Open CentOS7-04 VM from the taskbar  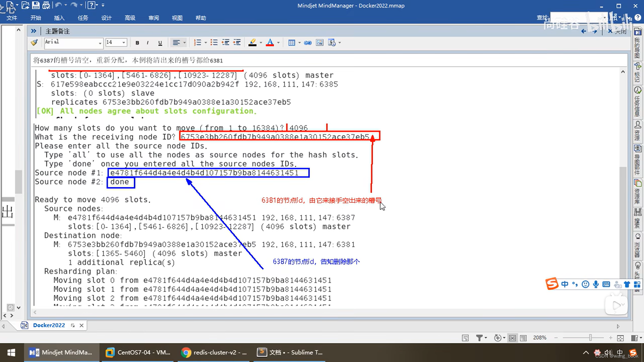138,352
